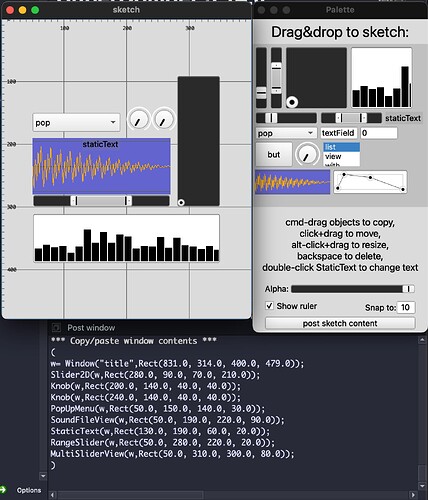Toggle the Show ruler checkbox
This screenshot has width=428, height=500.
tap(269, 306)
